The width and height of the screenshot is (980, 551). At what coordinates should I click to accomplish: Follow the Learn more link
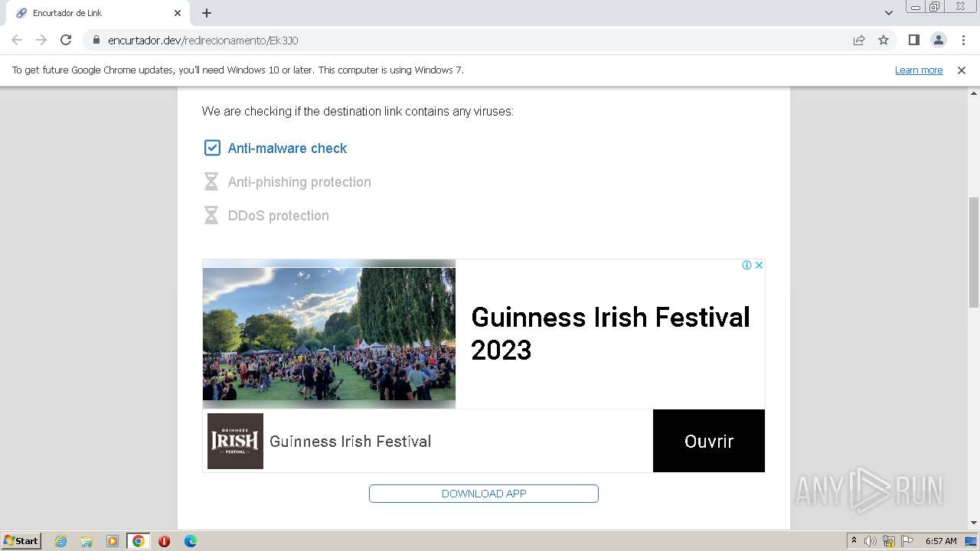coord(919,70)
